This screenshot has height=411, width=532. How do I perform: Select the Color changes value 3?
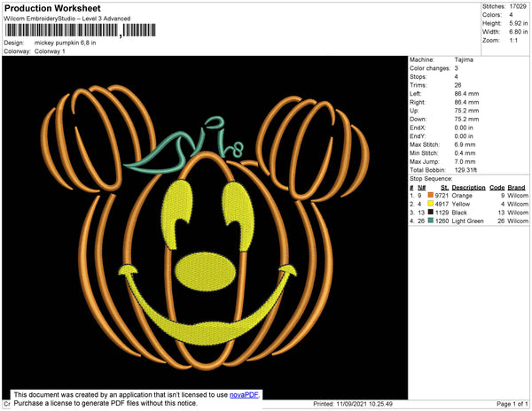pos(457,68)
